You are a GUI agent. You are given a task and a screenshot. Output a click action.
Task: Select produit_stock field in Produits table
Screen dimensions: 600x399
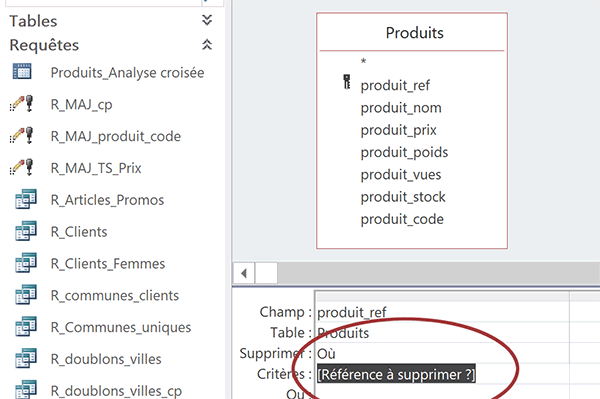click(x=403, y=197)
